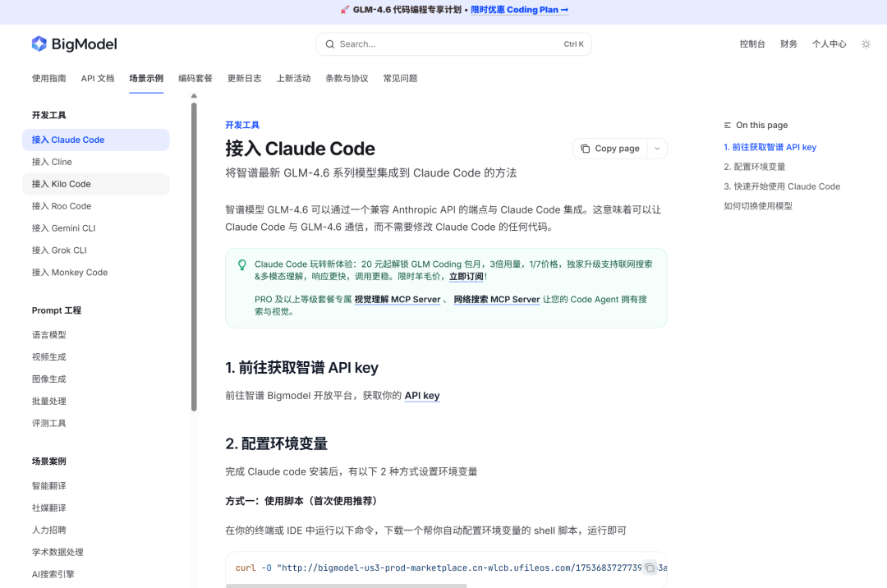
Task: Click the 2. 配置环境变量 page heading
Action: (277, 443)
